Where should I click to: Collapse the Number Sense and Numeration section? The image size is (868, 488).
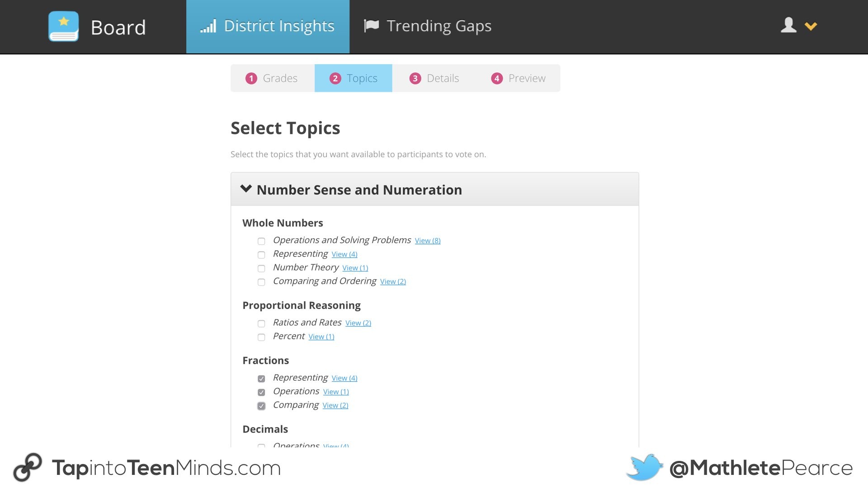click(246, 189)
